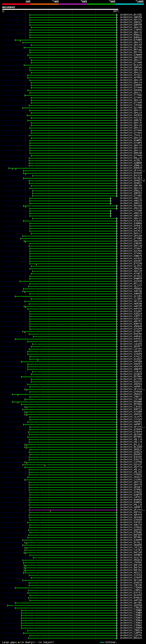Viewport: 146px width, 644px height.
Task: Select hit label UniRef100_Q10XN8
Action: (x=131, y=108)
